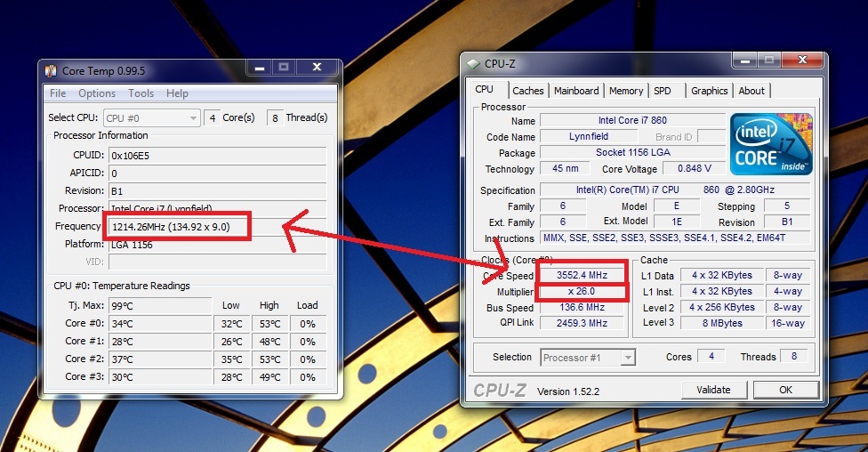Minimize the Core Temp window
868x452 pixels.
pos(259,68)
